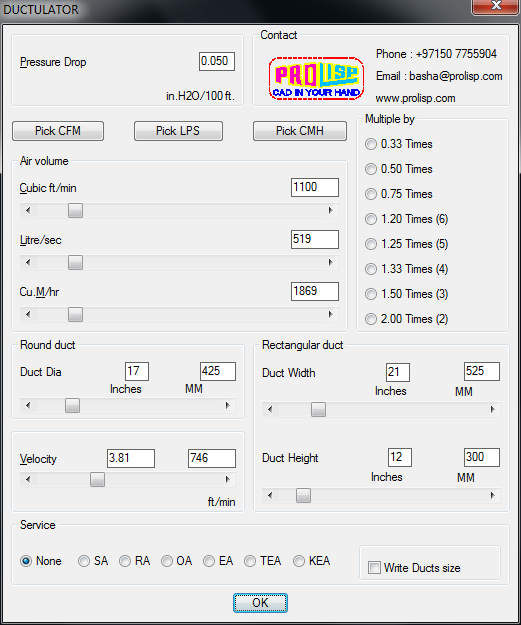The image size is (521, 625).
Task: Enable Write Ducts size checkbox
Action: (415, 568)
